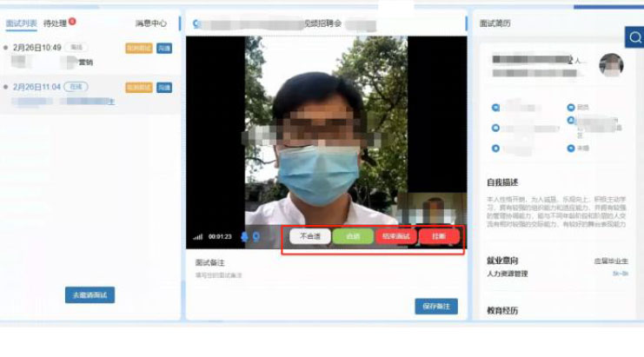Click the 就业意向 heading
644x357 pixels.
502,261
